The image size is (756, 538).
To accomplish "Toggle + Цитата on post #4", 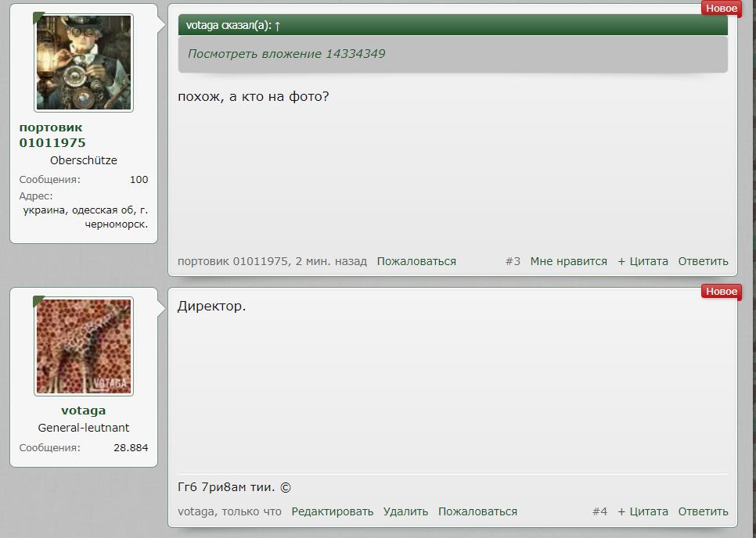I will (x=643, y=511).
